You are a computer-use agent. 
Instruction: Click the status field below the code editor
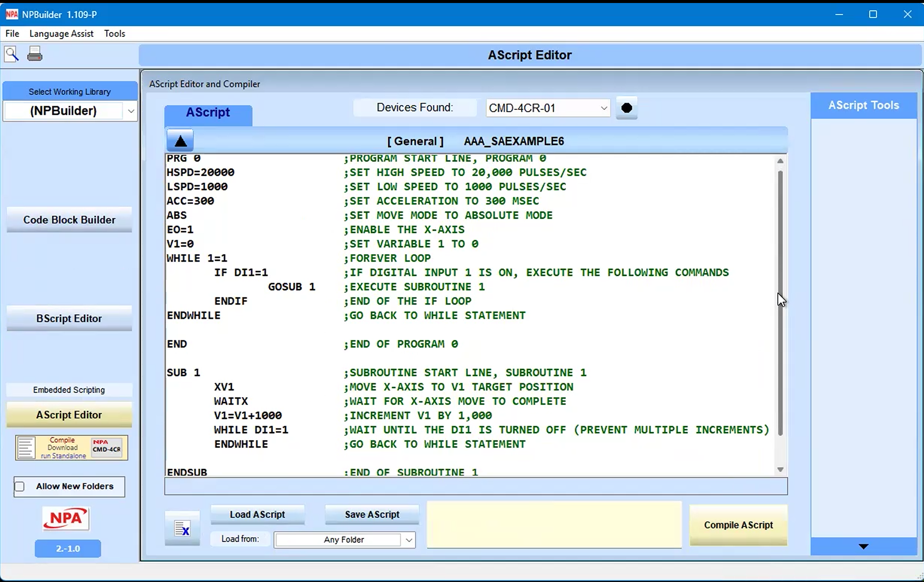coord(476,486)
